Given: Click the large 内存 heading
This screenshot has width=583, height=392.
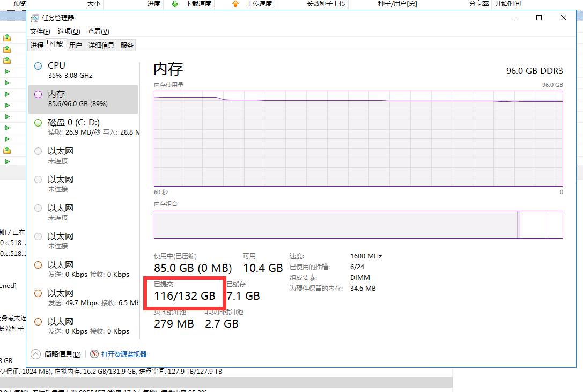Looking at the screenshot, I should [x=168, y=69].
